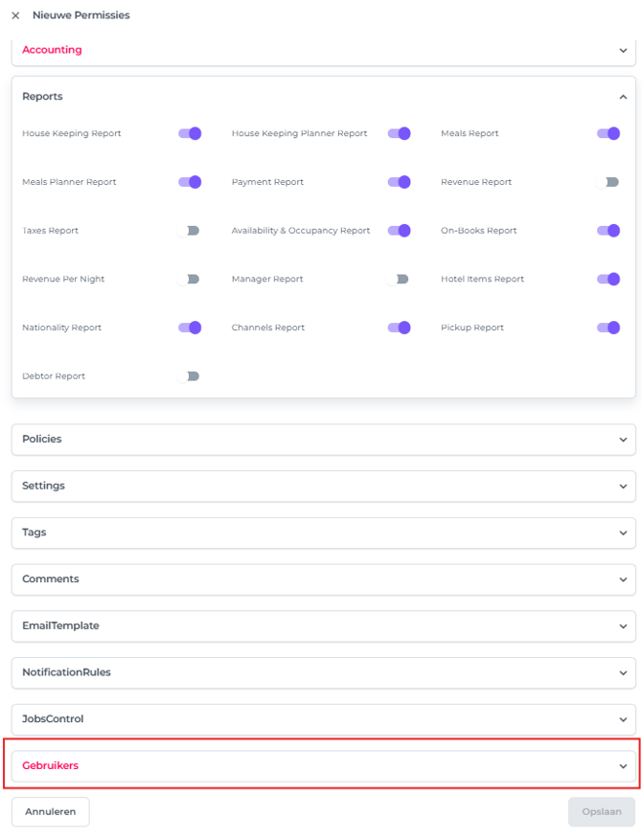This screenshot has width=642, height=840.
Task: Turn on the Taxes Report permission
Action: pyautogui.click(x=189, y=231)
